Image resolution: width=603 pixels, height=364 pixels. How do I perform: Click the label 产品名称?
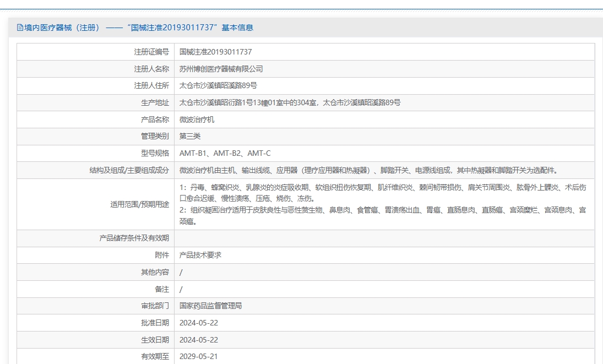coord(155,119)
